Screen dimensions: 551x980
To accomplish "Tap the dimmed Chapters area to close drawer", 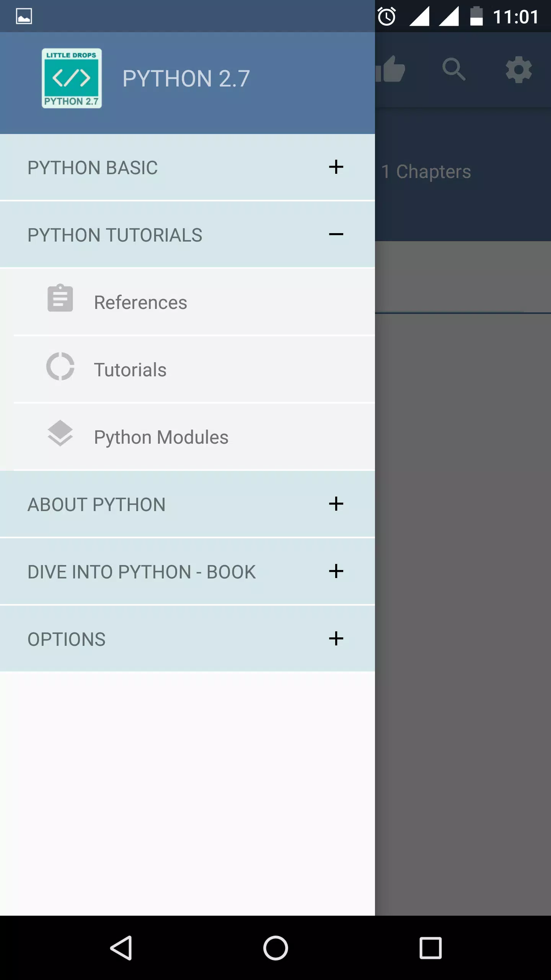I will (426, 171).
